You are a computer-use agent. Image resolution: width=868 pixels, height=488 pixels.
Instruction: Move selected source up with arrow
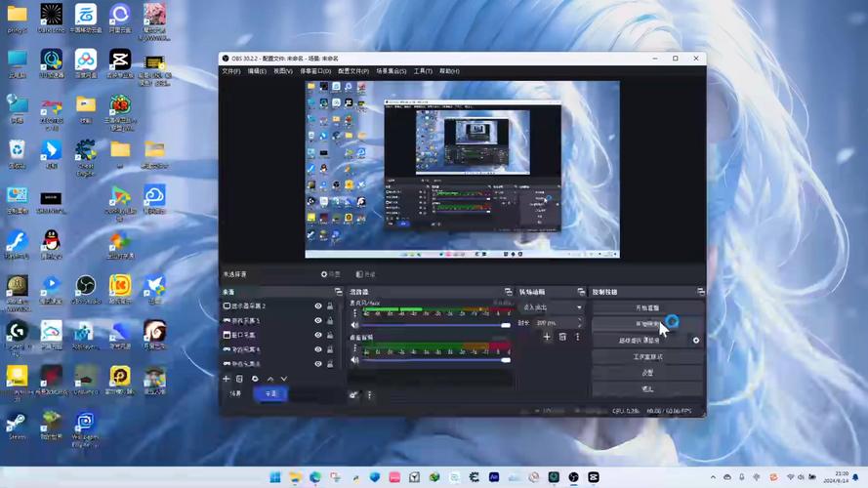click(270, 379)
